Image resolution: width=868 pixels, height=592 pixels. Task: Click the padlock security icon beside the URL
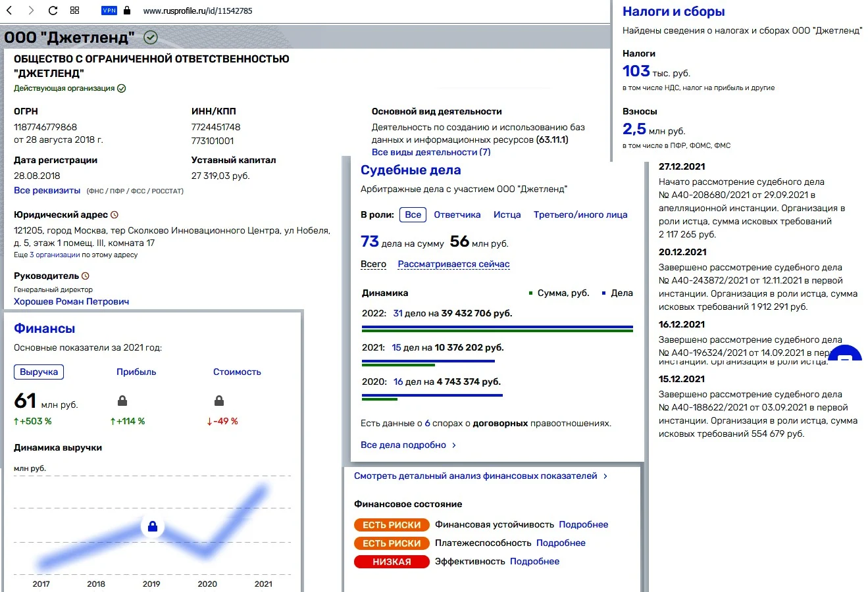point(127,11)
